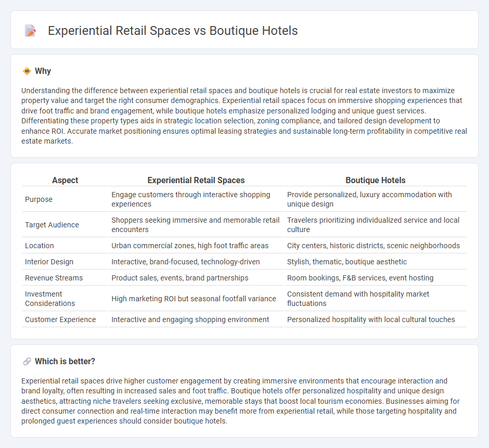Click 'Engage customers through interactive shopping experiences' cell
Viewport: 489px width, 448px height.
196,199
